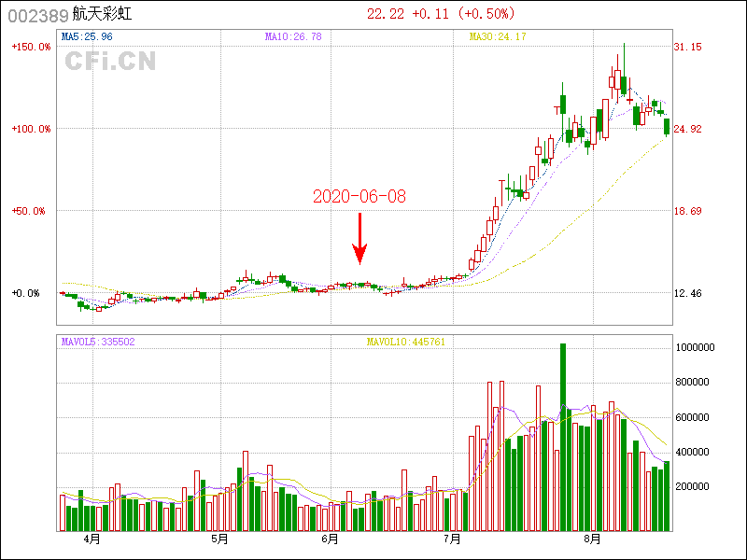
Task: Click the red downward arrow marker
Action: [359, 239]
